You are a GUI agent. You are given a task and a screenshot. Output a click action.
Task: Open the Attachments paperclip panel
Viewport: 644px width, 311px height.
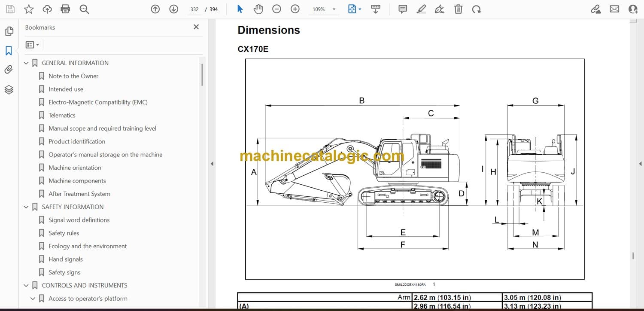tap(9, 70)
